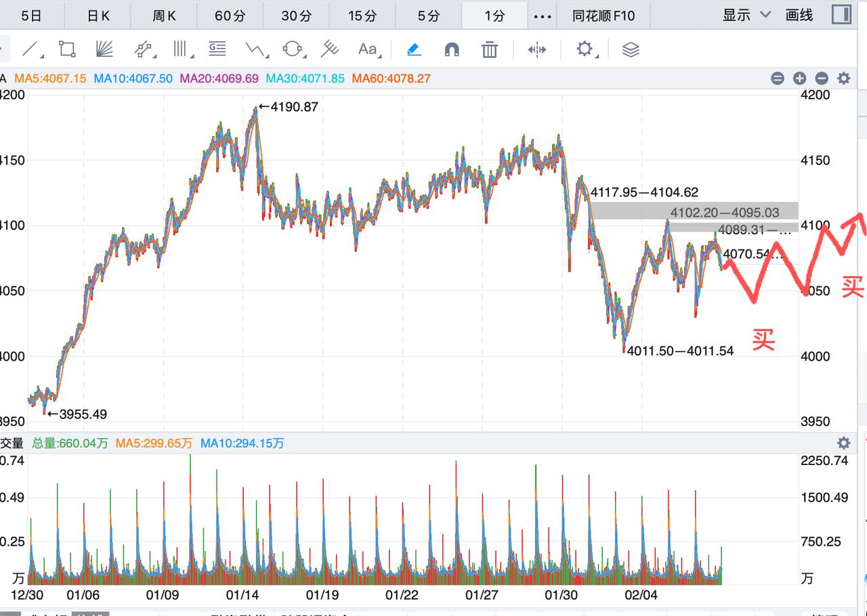Image resolution: width=867 pixels, height=616 pixels.
Task: Switch to the 日K daily chart tab
Action: click(x=98, y=15)
